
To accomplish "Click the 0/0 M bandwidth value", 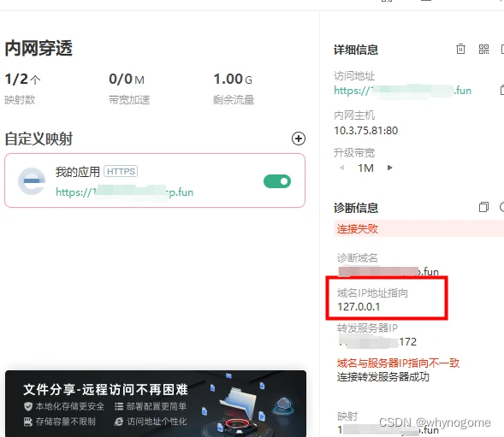I will click(127, 79).
